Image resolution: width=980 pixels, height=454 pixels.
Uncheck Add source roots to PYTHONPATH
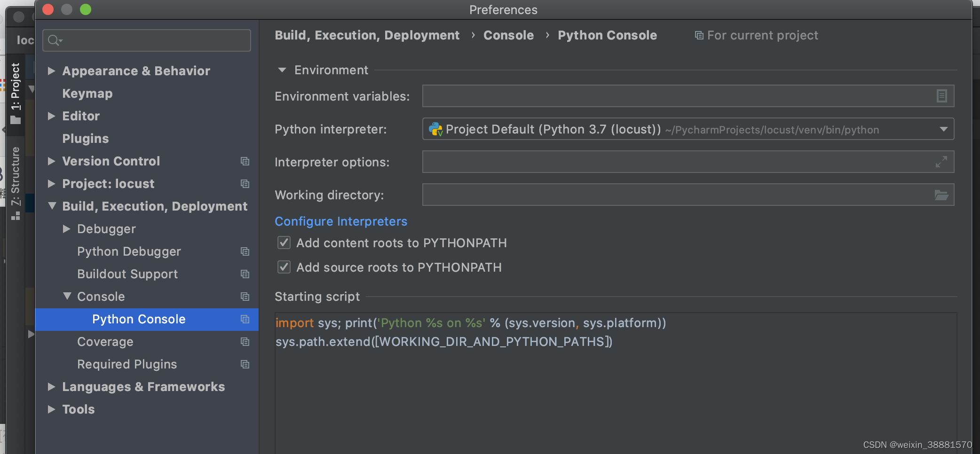(x=284, y=267)
